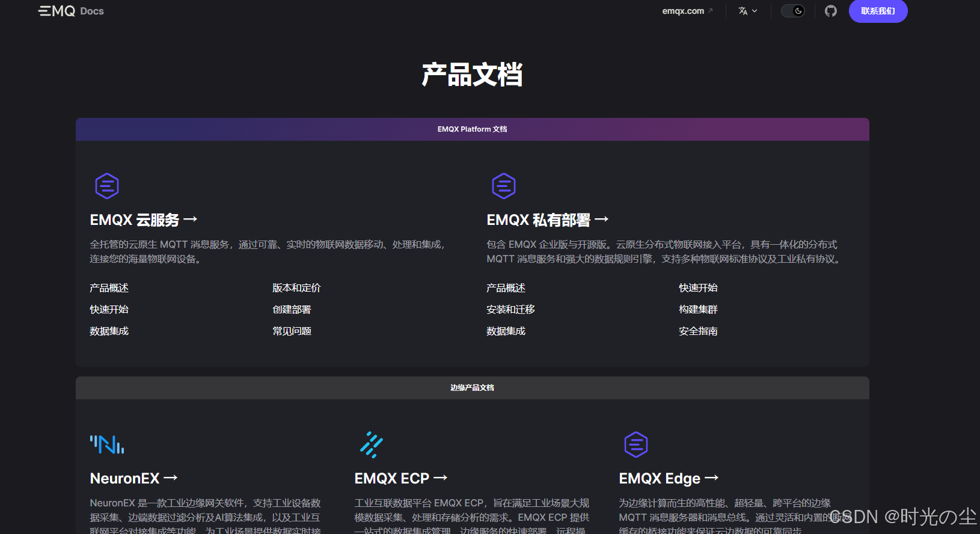Open the GitHub repository icon
Viewport: 980px width, 534px height.
coord(831,11)
